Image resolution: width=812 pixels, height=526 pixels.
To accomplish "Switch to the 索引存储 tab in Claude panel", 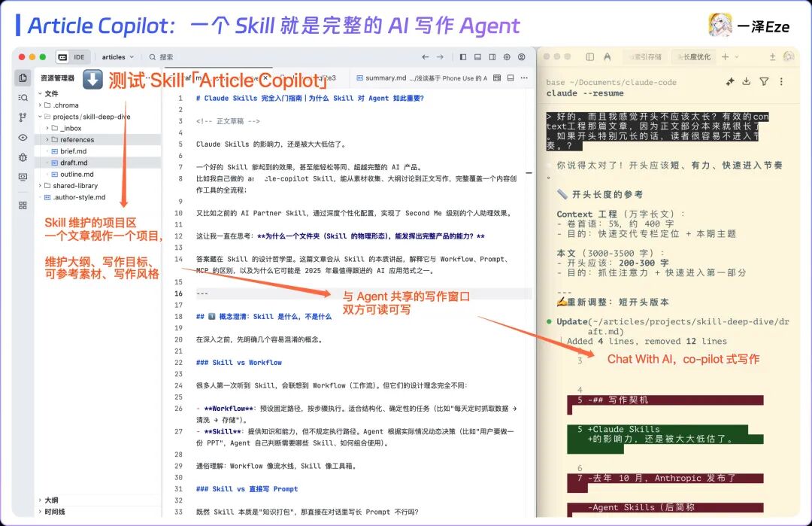I will 648,56.
